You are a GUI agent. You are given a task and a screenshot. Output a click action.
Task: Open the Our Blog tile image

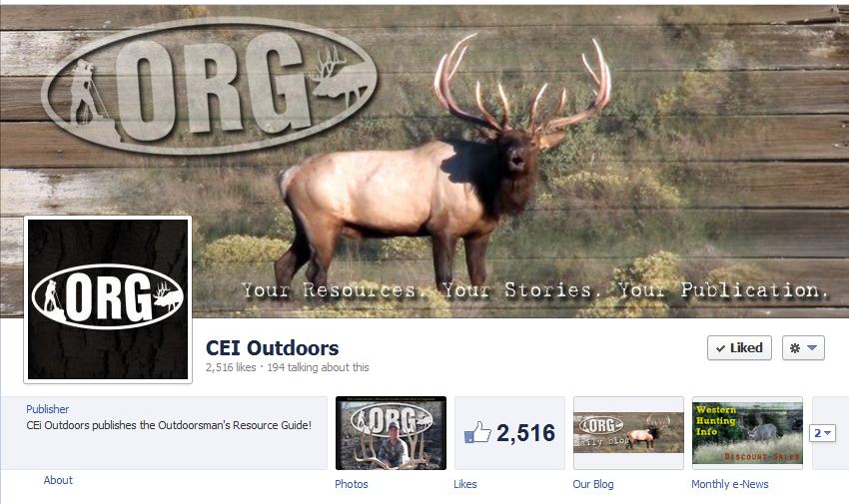(x=628, y=432)
